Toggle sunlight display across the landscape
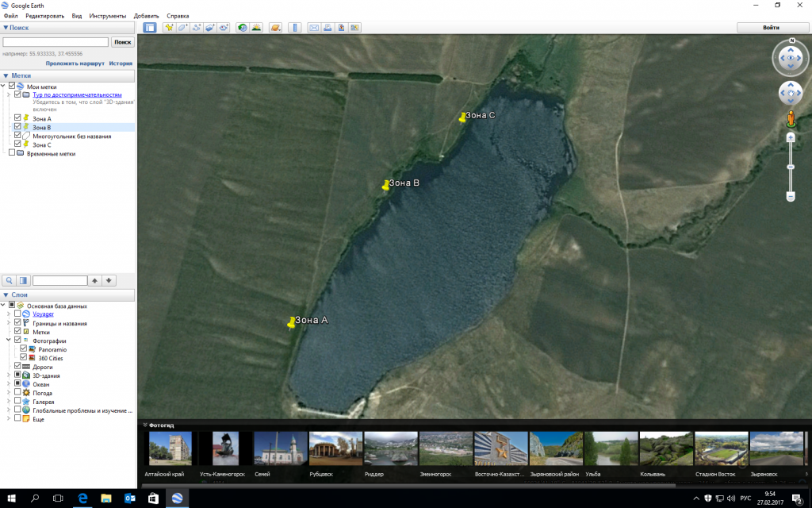Image resolution: width=812 pixels, height=508 pixels. pos(257,28)
